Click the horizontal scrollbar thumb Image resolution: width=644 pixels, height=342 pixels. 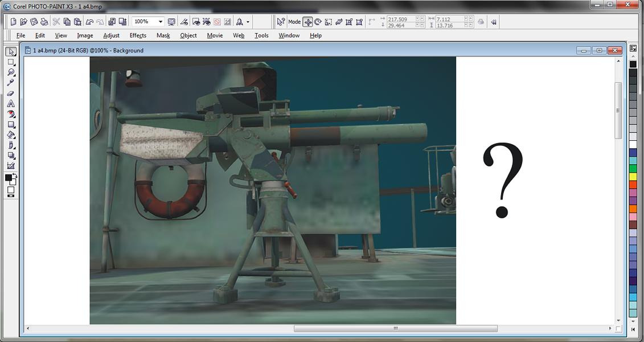click(395, 328)
